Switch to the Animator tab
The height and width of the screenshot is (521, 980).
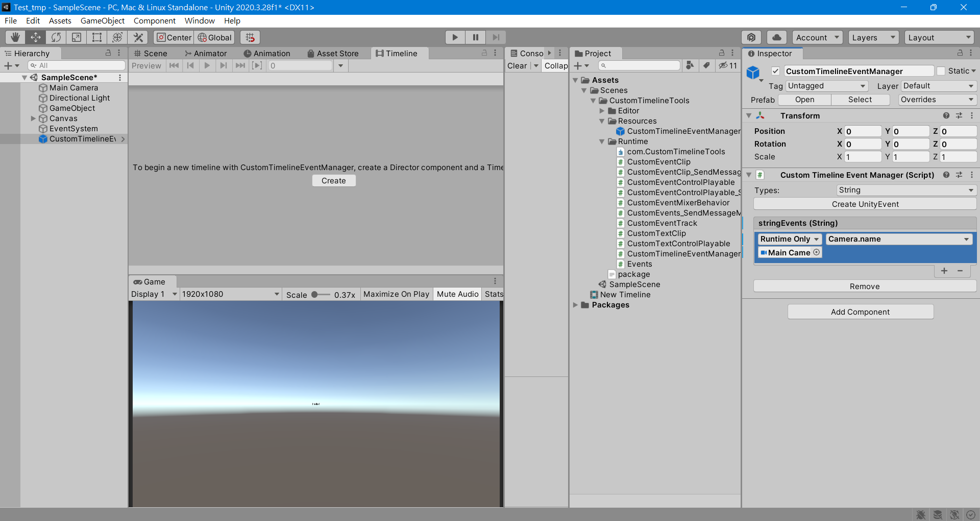point(206,53)
